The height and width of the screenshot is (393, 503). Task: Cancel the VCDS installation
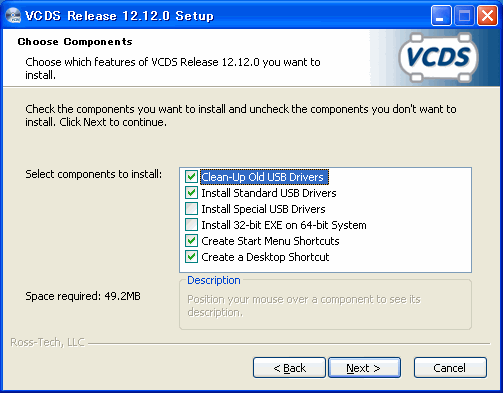[x=450, y=368]
